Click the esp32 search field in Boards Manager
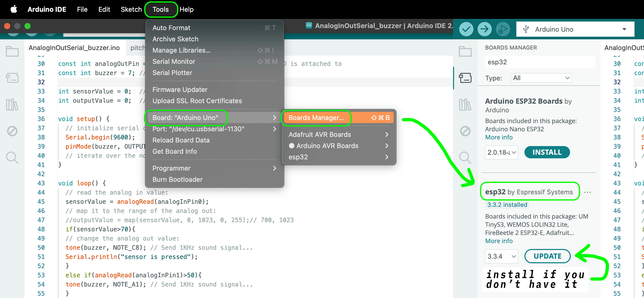 (x=540, y=62)
